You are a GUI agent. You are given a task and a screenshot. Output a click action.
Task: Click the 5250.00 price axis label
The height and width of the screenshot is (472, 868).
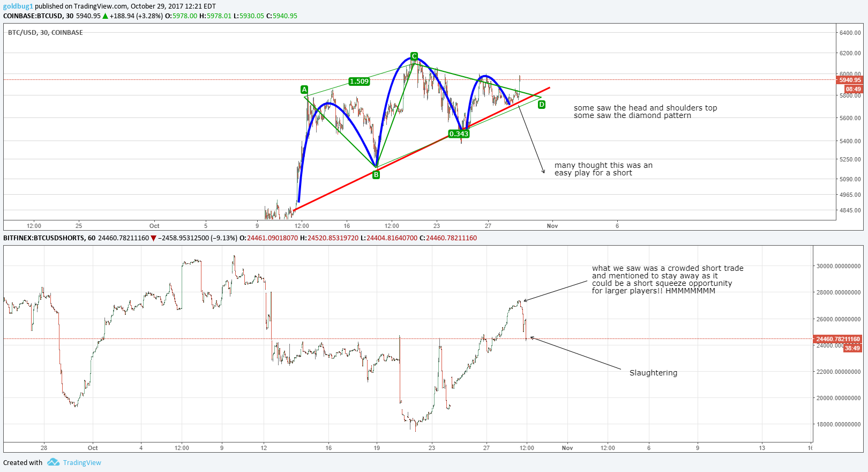(850, 159)
